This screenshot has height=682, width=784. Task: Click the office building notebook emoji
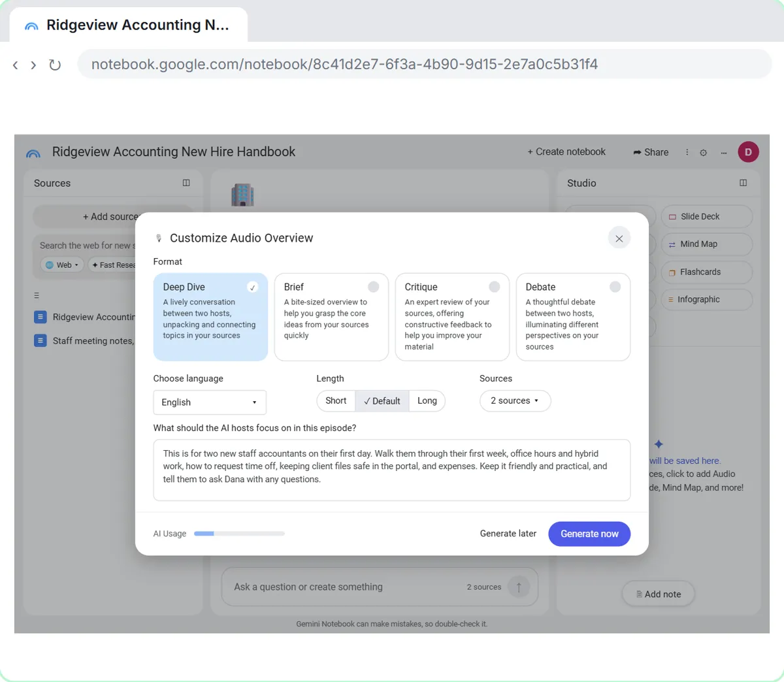(242, 195)
